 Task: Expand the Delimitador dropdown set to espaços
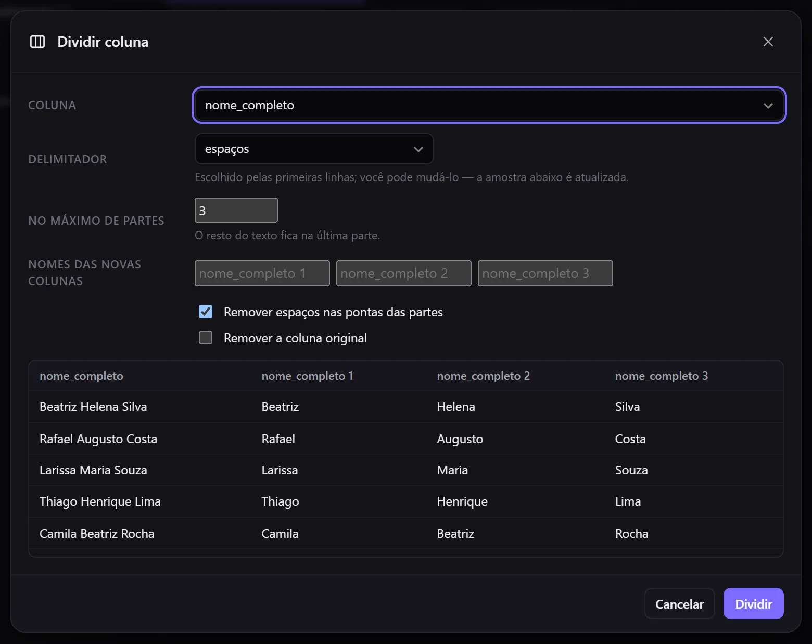(x=314, y=149)
